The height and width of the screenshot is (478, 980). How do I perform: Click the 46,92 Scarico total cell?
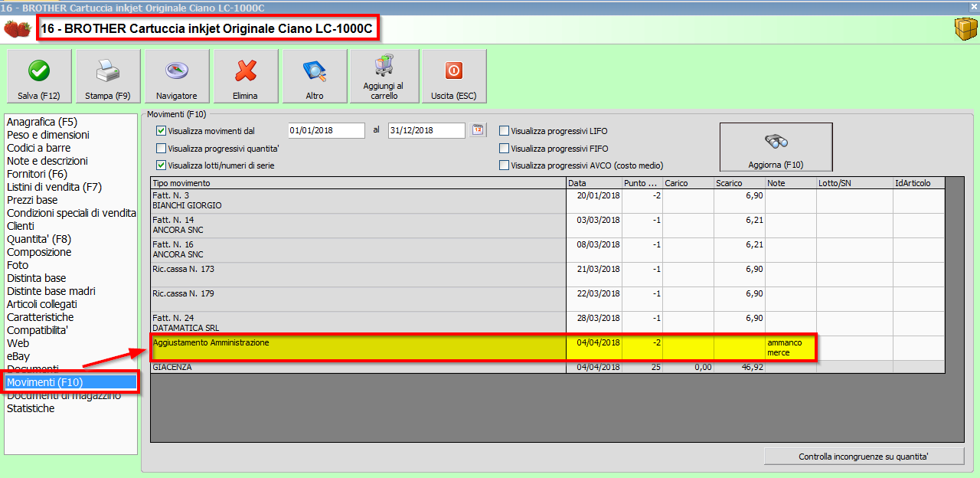click(x=740, y=367)
